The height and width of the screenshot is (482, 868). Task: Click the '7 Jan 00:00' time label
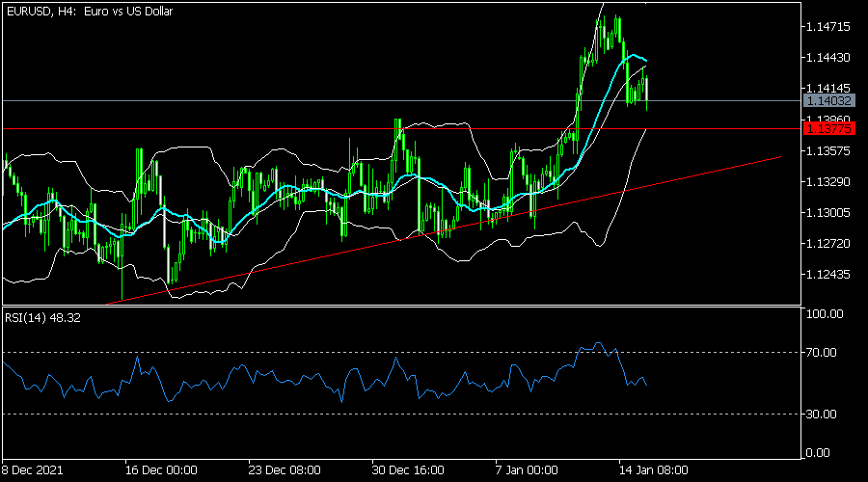pos(527,470)
